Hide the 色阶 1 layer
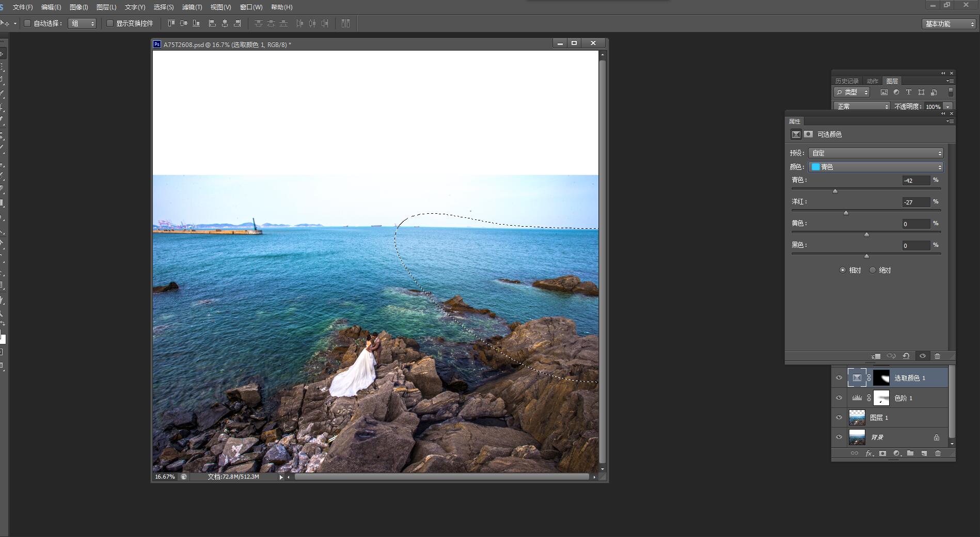980x537 pixels. coord(839,398)
